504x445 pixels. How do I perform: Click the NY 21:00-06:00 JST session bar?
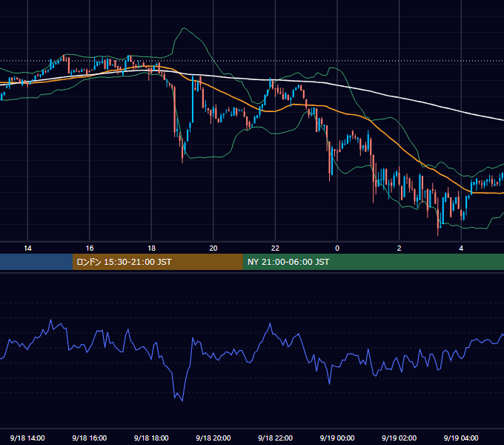pos(373,262)
